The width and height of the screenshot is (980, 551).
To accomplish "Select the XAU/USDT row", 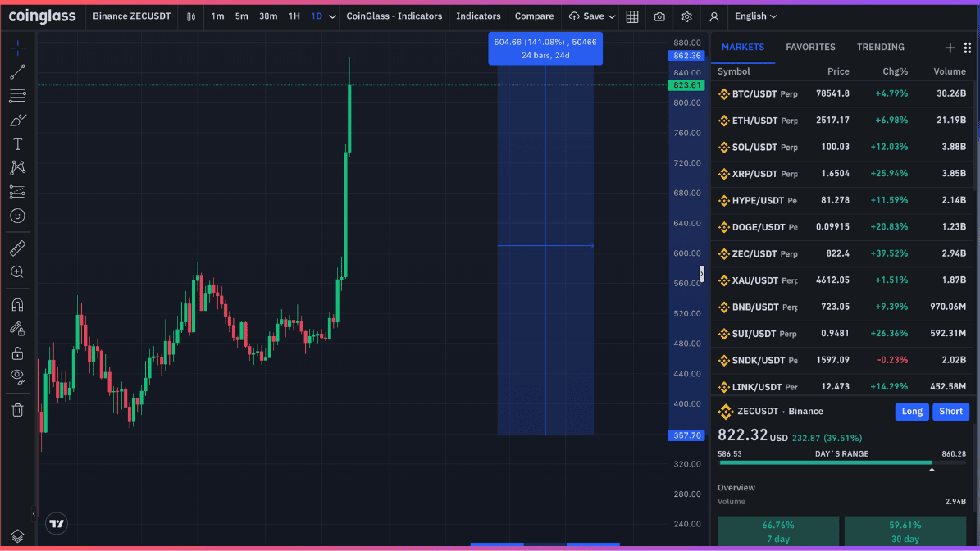I will coord(842,280).
